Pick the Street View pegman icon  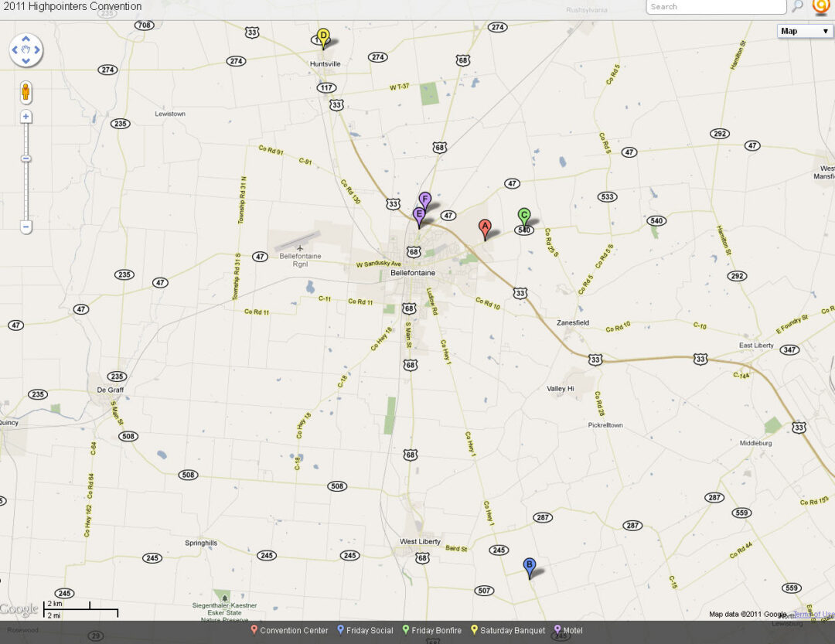(x=26, y=93)
